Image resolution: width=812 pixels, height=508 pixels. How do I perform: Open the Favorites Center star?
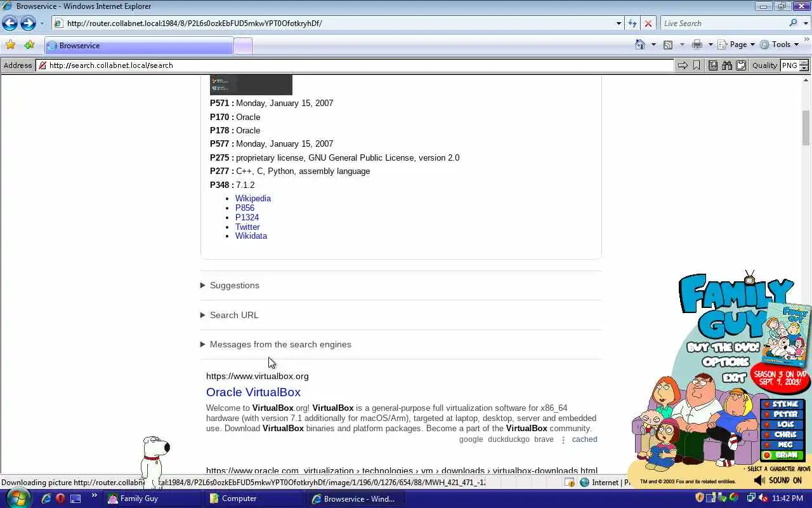(x=10, y=45)
